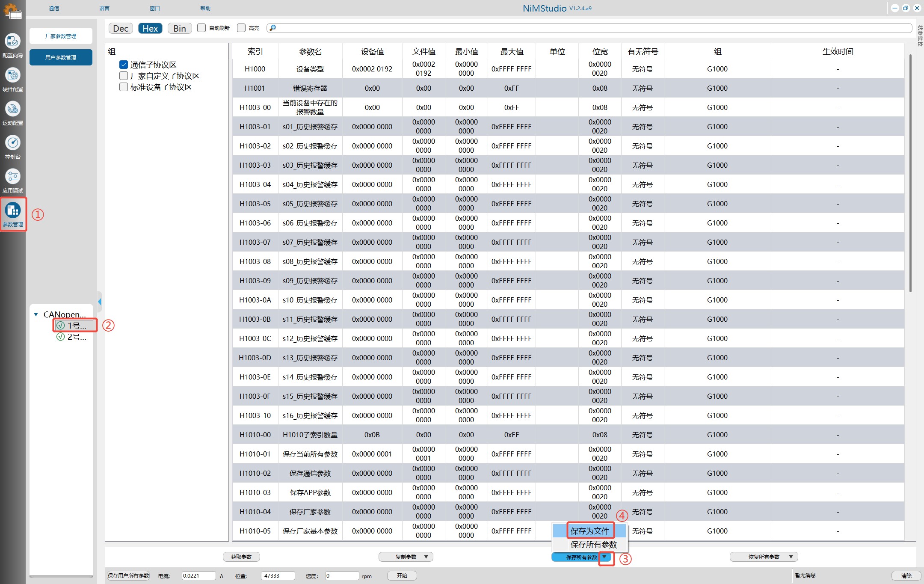
Task: Click the 暂无消息 status message
Action: pos(806,575)
